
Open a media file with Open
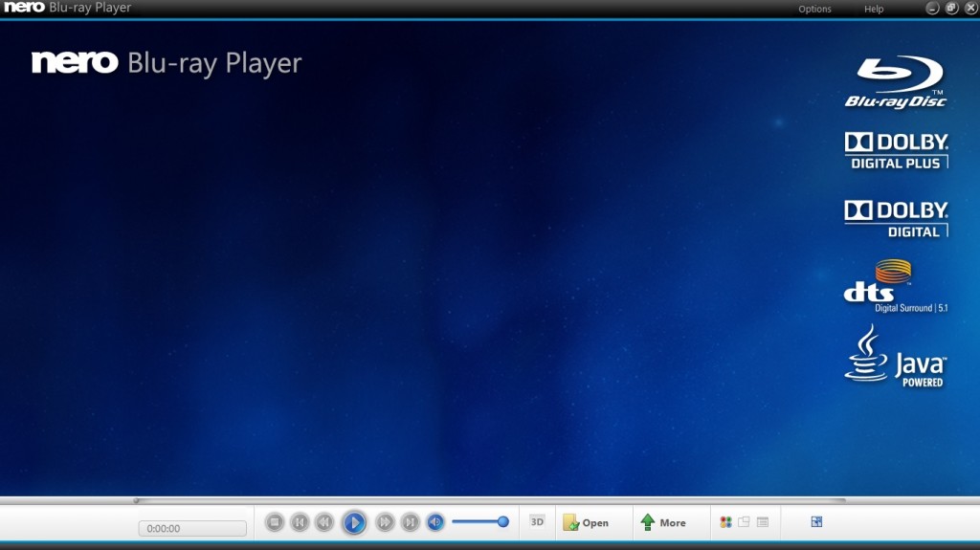coord(586,522)
